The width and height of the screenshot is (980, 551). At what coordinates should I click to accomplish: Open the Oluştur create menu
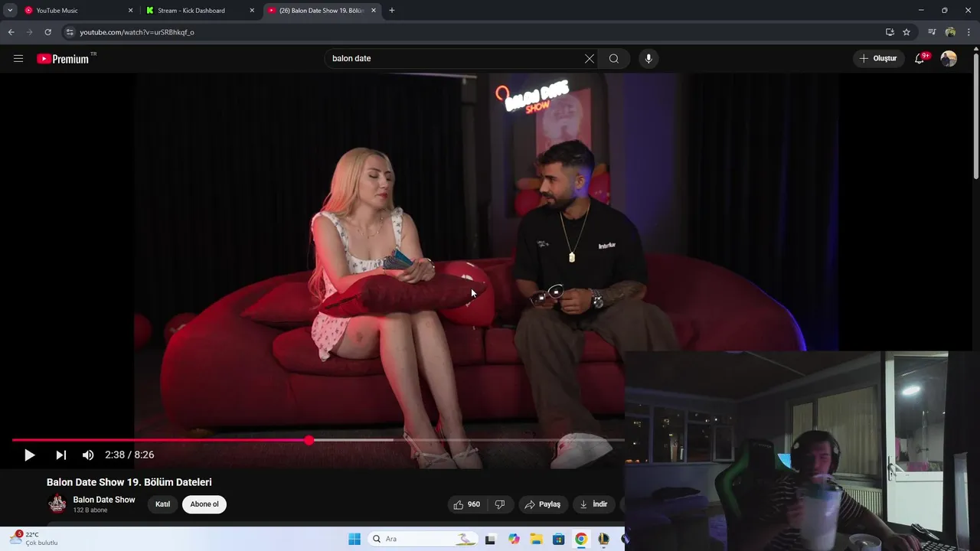pyautogui.click(x=878, y=58)
